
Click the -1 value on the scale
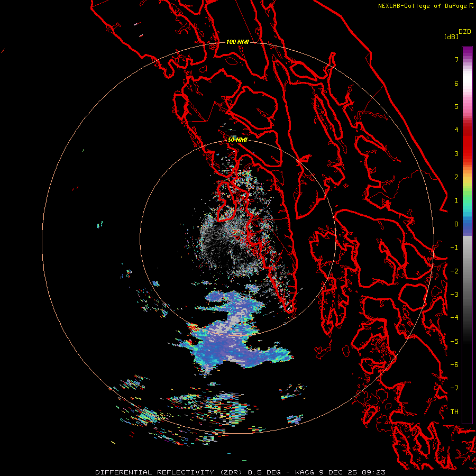[454, 248]
